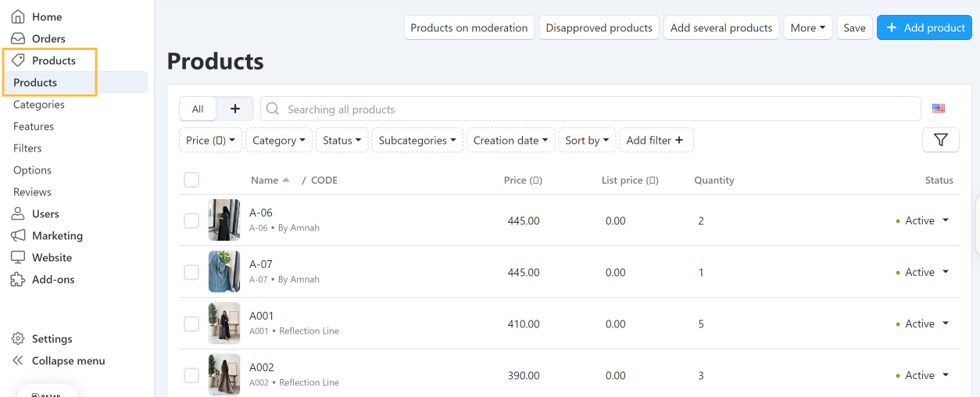Click the 410.00 price of product A001
The image size is (980, 397).
(524, 324)
